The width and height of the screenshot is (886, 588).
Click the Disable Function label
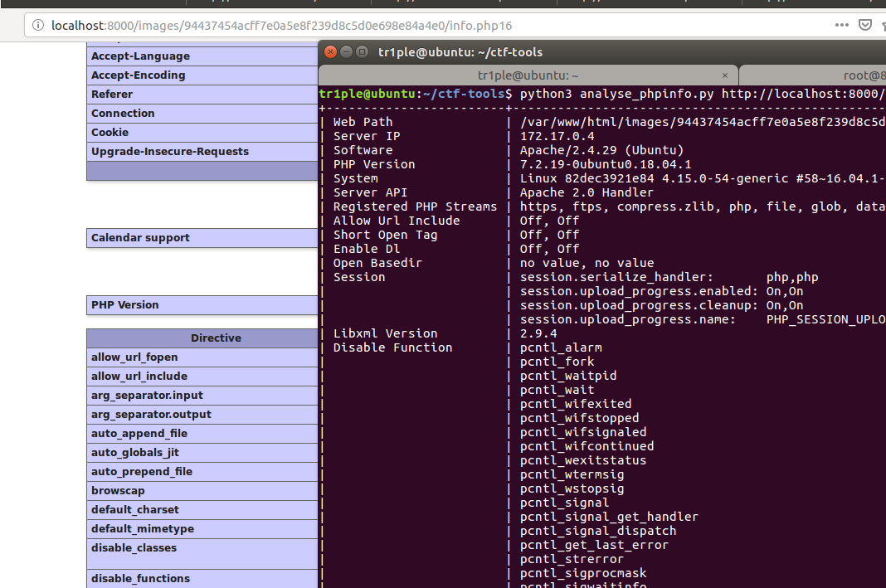pos(392,348)
